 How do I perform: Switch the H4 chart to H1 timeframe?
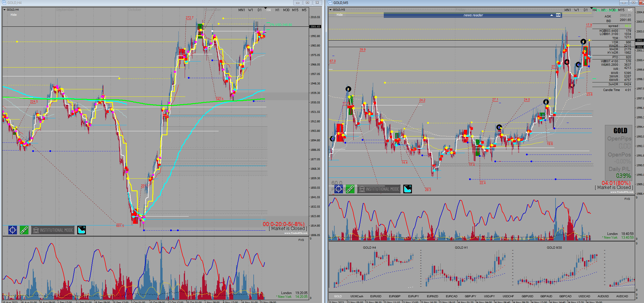(277, 10)
